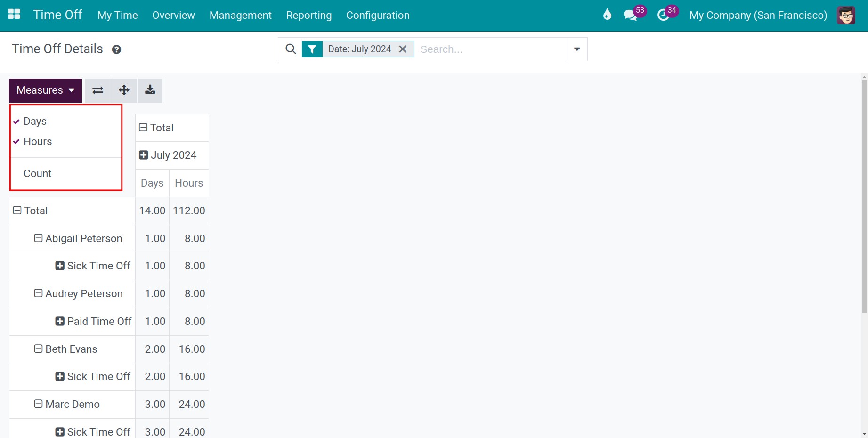Click in the Search... input field
The image size is (868, 438).
(490, 49)
